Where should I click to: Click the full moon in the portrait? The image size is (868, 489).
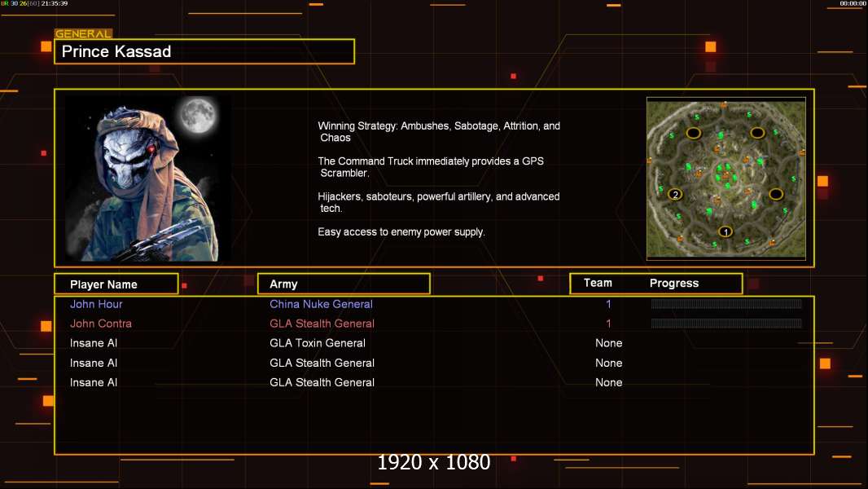click(198, 115)
